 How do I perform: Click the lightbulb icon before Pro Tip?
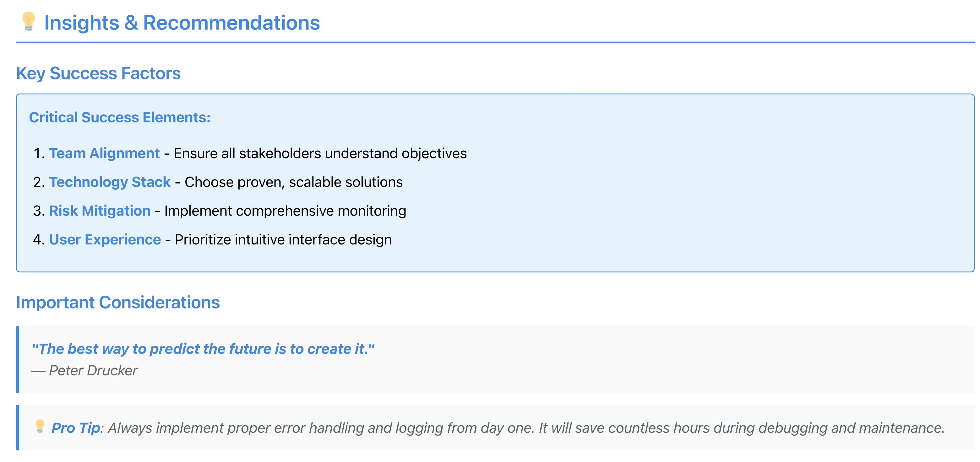tap(40, 427)
